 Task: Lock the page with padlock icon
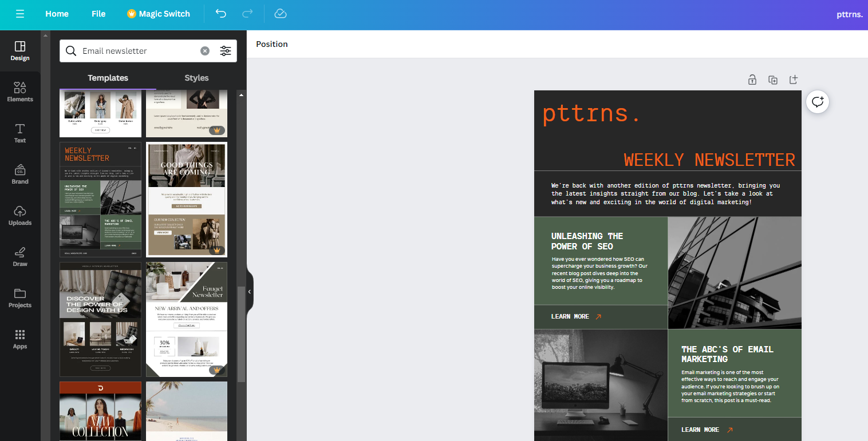coord(752,80)
